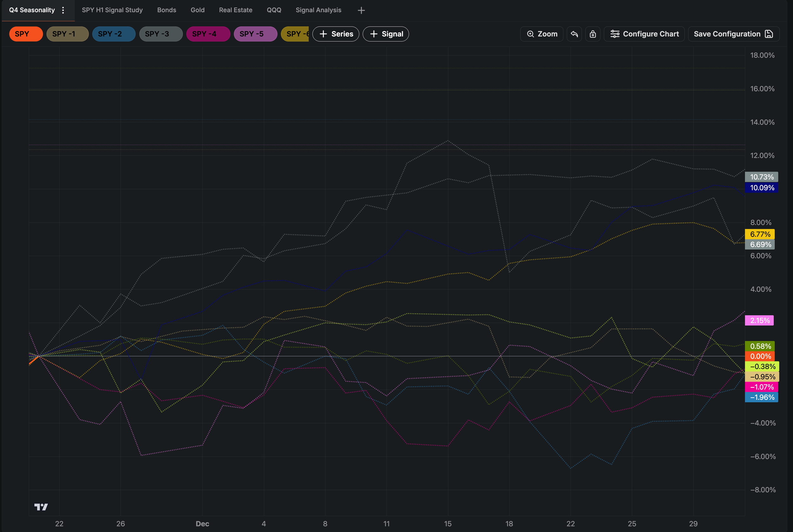The image size is (793, 532).
Task: Toggle the chart lock icon
Action: (x=593, y=34)
